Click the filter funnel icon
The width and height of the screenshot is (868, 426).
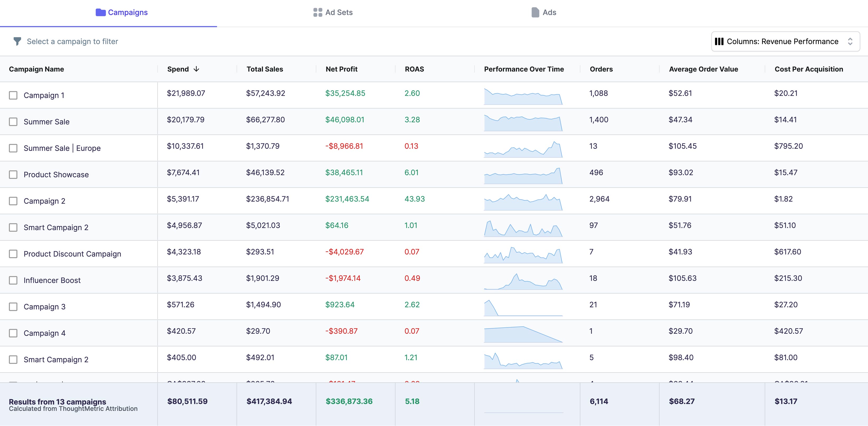17,41
